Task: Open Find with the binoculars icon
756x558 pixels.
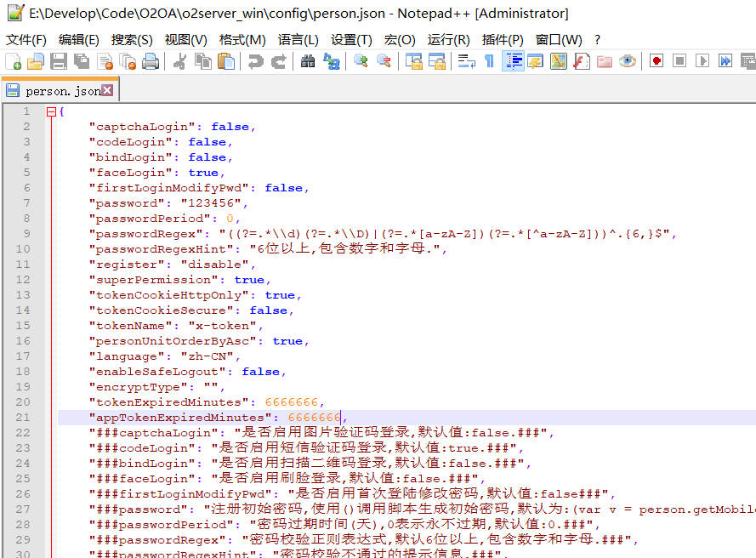Action: point(308,61)
